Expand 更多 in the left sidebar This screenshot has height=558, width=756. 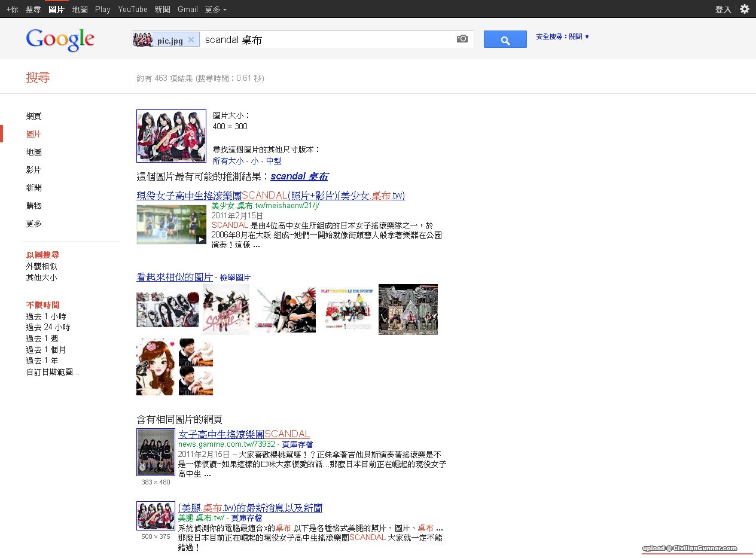click(34, 224)
